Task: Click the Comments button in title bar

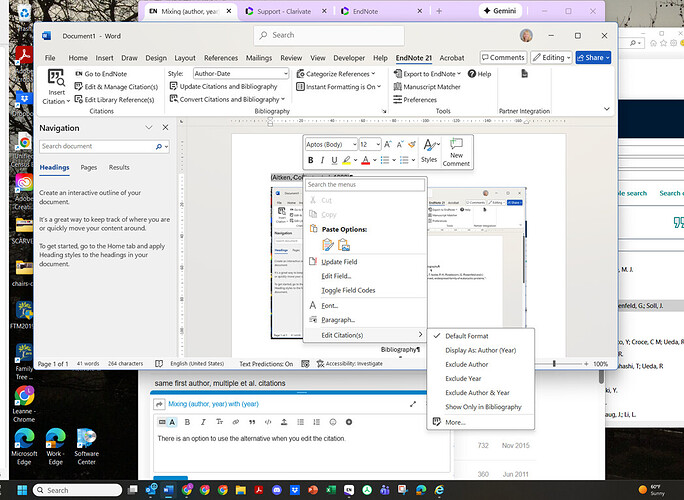Action: (x=503, y=58)
